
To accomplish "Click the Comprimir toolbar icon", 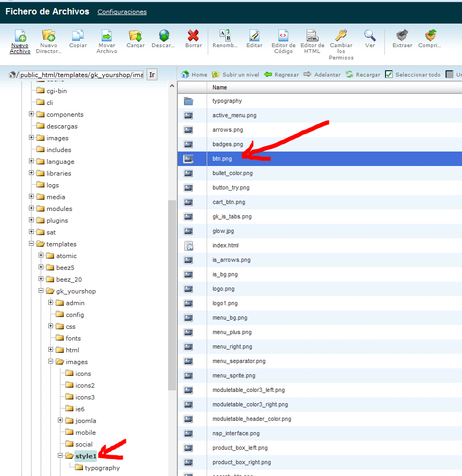I will (x=430, y=35).
